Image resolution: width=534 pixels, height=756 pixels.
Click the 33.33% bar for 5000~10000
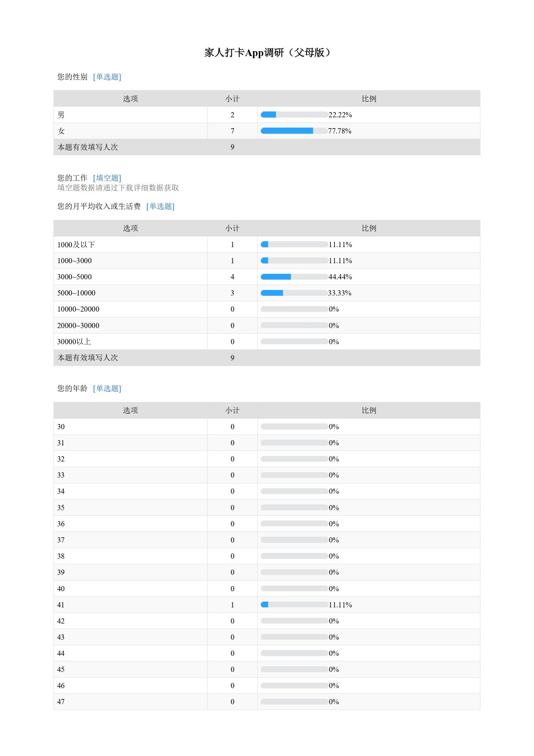click(294, 293)
